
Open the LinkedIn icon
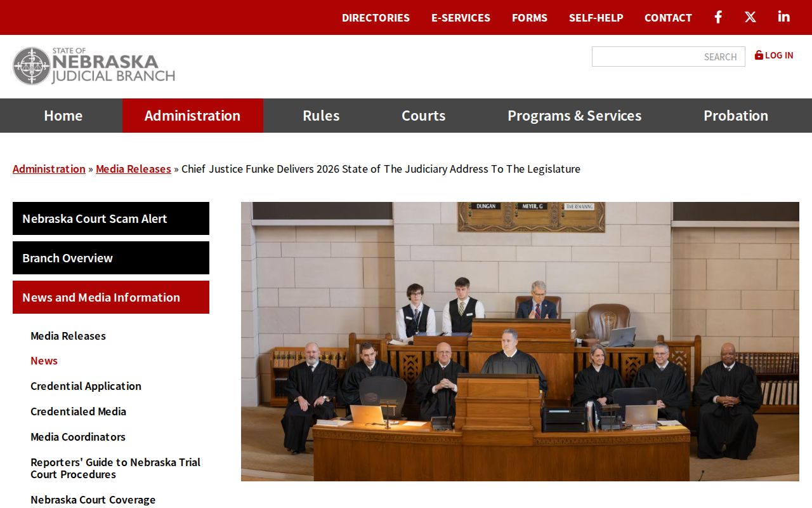(x=784, y=17)
